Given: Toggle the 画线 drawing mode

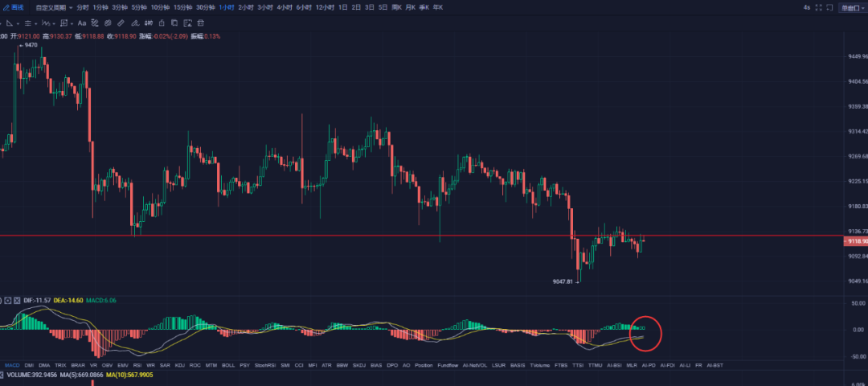Looking at the screenshot, I should pyautogui.click(x=13, y=7).
